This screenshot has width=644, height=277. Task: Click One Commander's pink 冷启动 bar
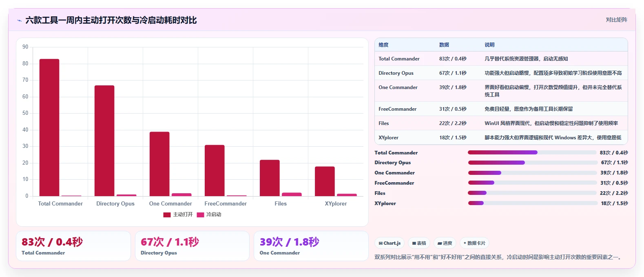[181, 195]
